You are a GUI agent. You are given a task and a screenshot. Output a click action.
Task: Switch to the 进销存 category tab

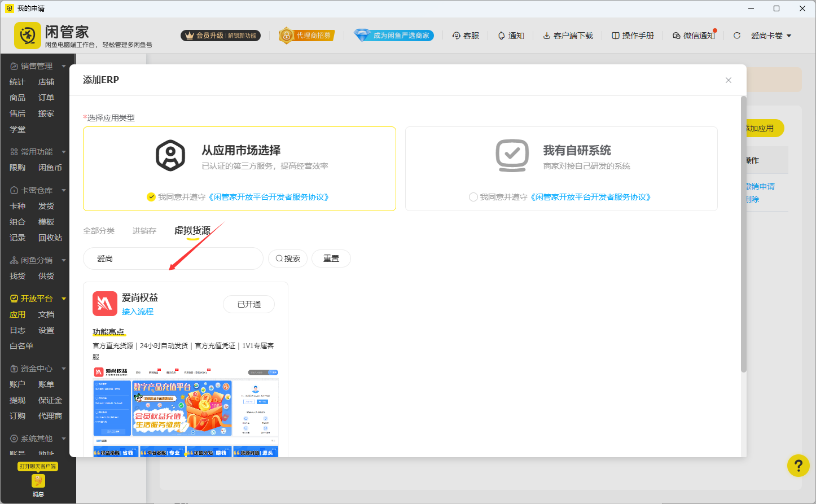[144, 231]
